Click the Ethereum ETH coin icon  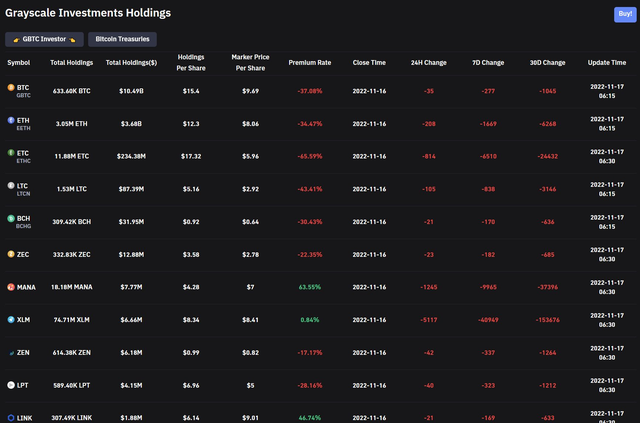click(x=11, y=120)
